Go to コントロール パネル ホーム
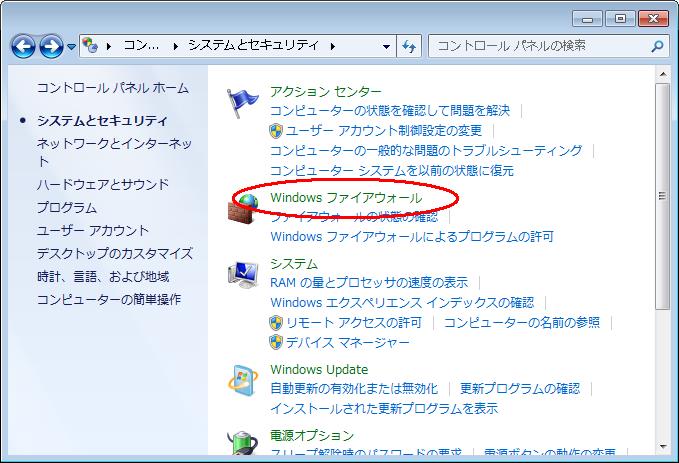This screenshot has width=679, height=463. [112, 88]
